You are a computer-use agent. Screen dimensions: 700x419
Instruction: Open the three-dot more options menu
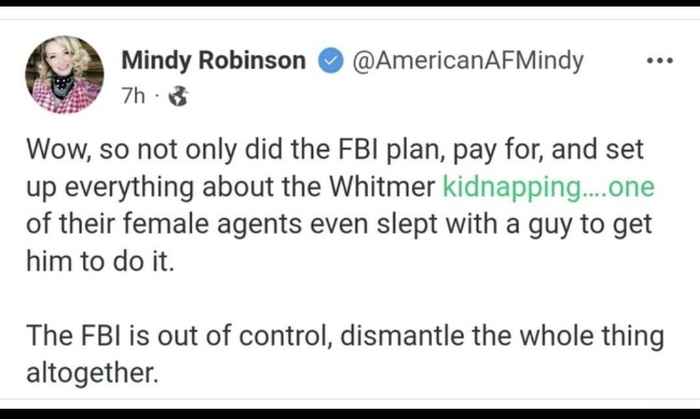[659, 61]
